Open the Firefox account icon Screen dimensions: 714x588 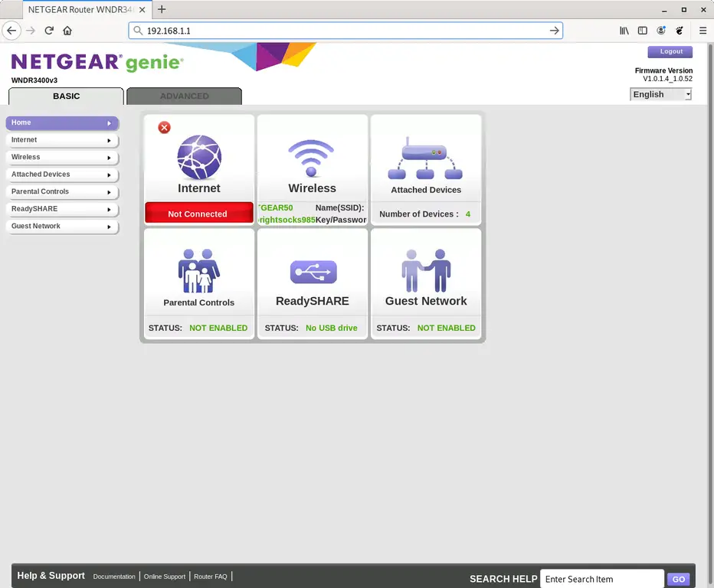coord(661,31)
